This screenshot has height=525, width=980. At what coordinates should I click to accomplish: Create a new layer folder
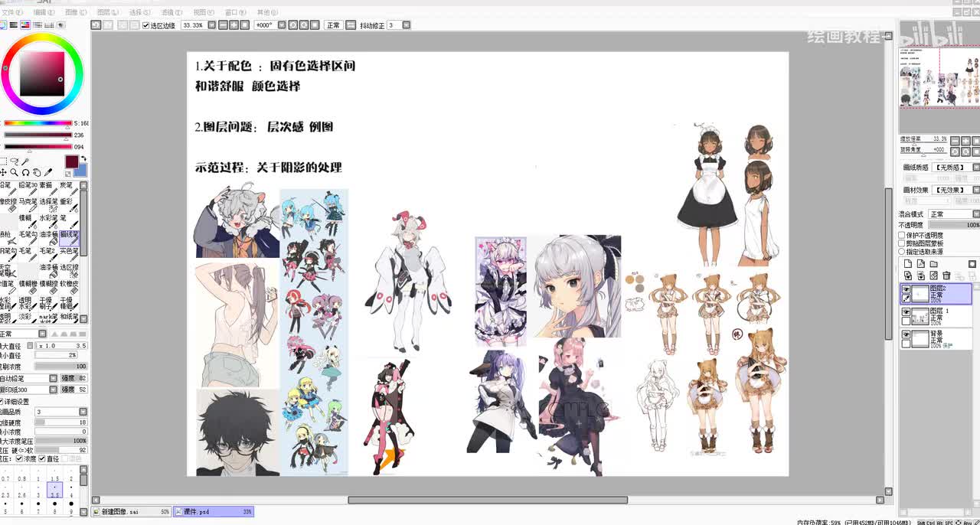933,263
